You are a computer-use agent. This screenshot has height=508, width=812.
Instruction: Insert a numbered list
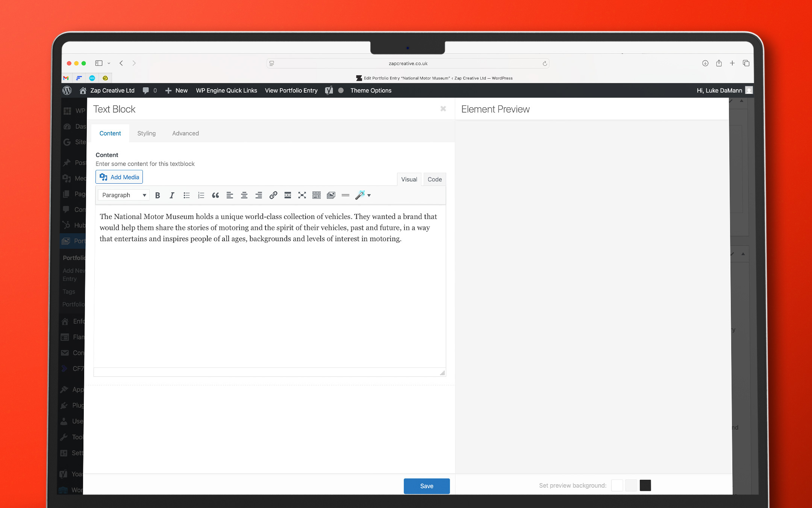coord(201,195)
